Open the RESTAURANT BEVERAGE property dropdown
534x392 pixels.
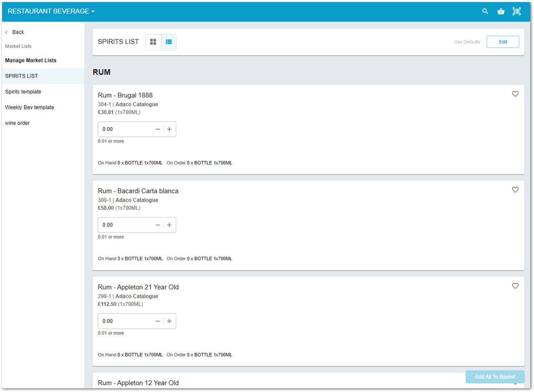click(x=50, y=11)
